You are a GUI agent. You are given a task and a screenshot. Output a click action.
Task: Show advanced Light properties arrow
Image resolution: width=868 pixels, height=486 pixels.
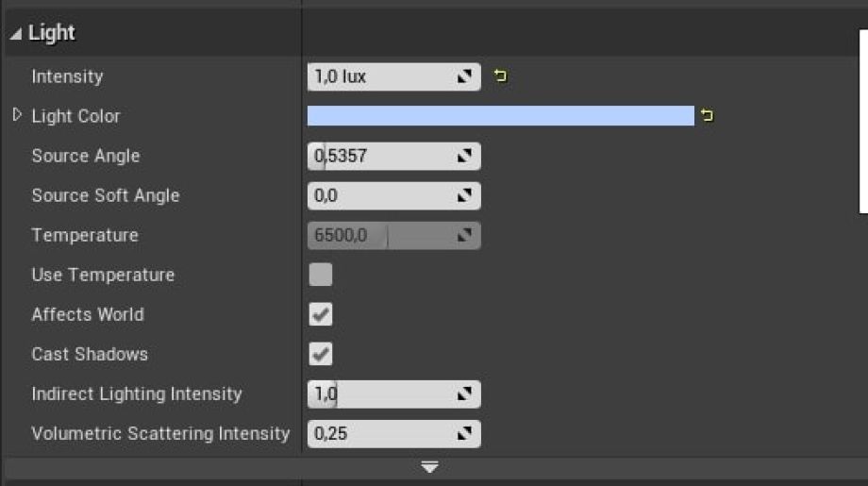[x=430, y=466]
